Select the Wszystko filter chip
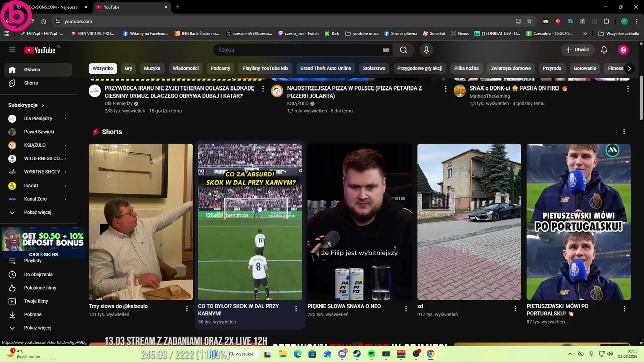Image resolution: width=644 pixels, height=362 pixels. pos(103,68)
